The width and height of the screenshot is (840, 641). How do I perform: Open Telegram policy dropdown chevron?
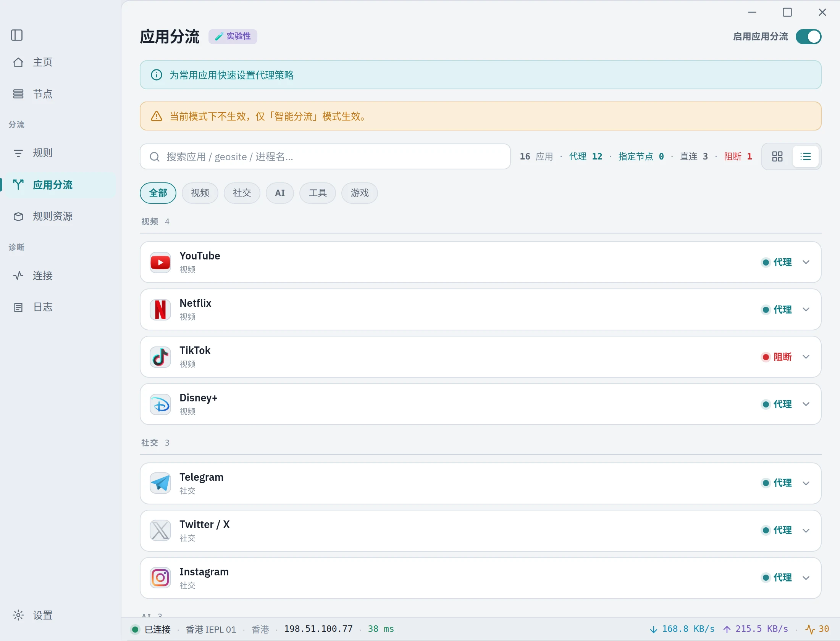point(806,483)
